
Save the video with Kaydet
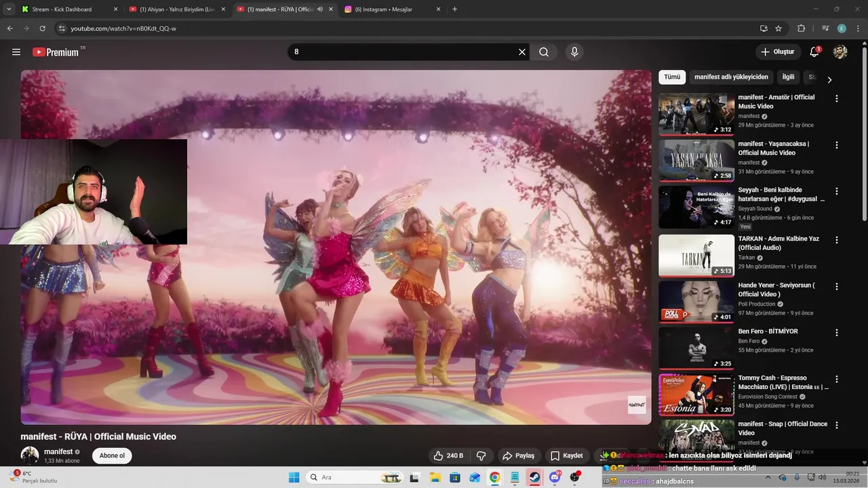(x=566, y=455)
